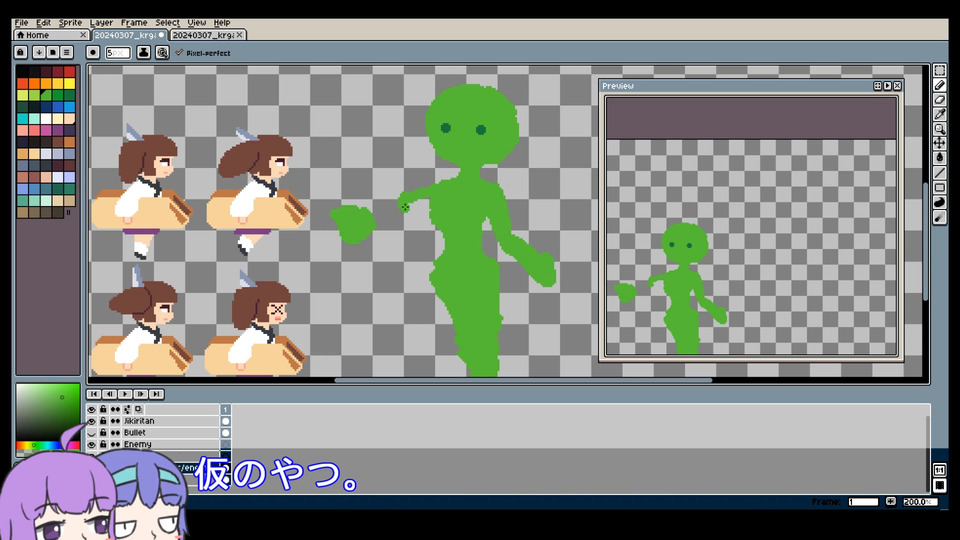Select the Pencil tool
The height and width of the screenshot is (540, 960).
coord(940,85)
